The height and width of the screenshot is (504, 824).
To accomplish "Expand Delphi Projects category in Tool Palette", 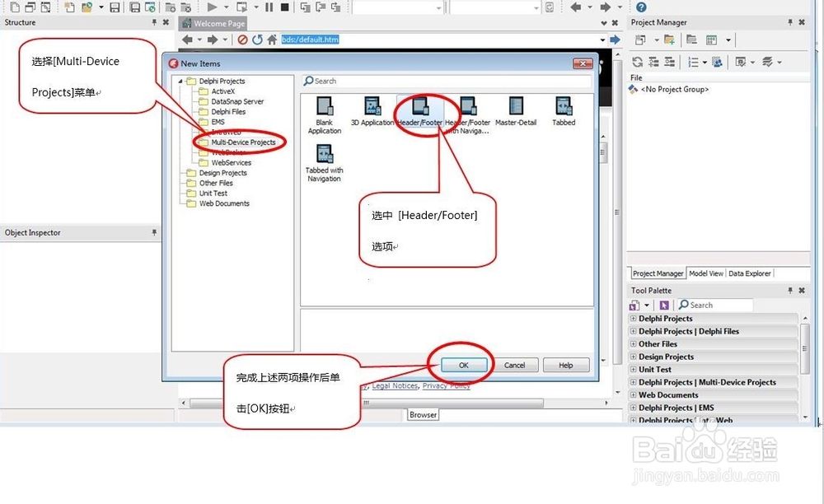I will [x=633, y=318].
